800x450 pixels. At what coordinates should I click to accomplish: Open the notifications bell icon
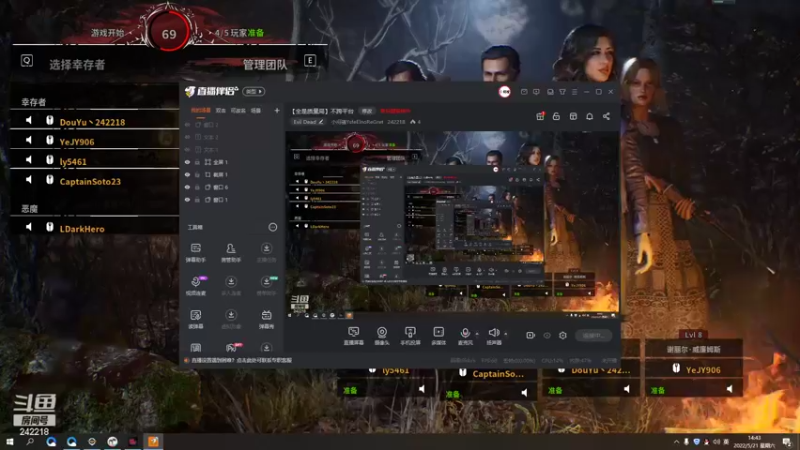click(589, 116)
